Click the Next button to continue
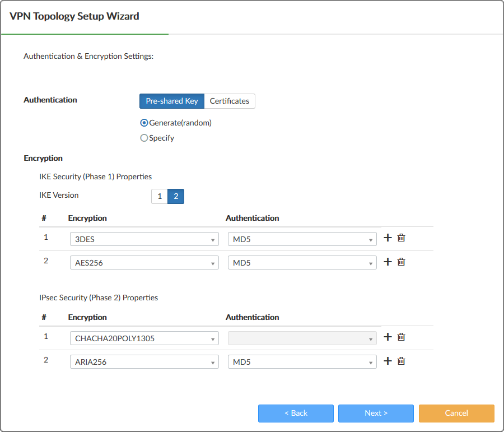Viewport: 504px width, 432px height. point(376,413)
